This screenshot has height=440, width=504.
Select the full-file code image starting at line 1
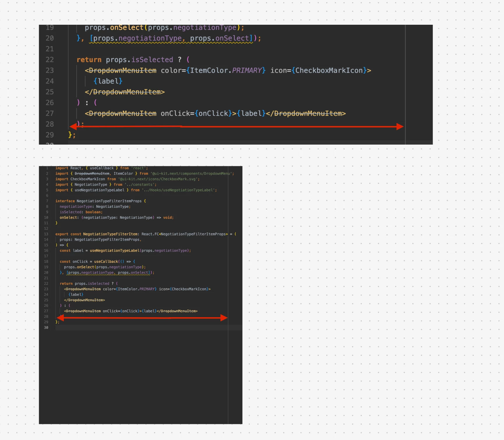click(141, 295)
